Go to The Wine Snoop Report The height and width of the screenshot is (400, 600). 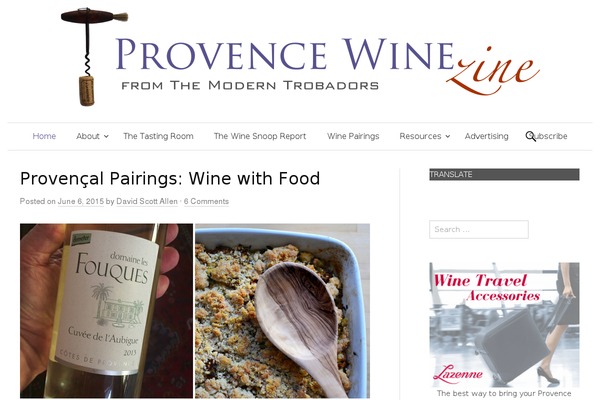(x=260, y=136)
